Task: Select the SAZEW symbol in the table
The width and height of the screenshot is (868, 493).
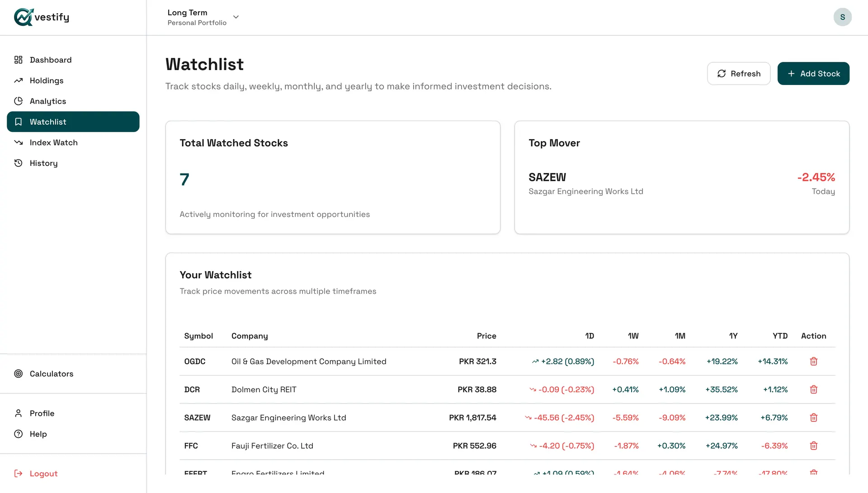Action: point(198,418)
